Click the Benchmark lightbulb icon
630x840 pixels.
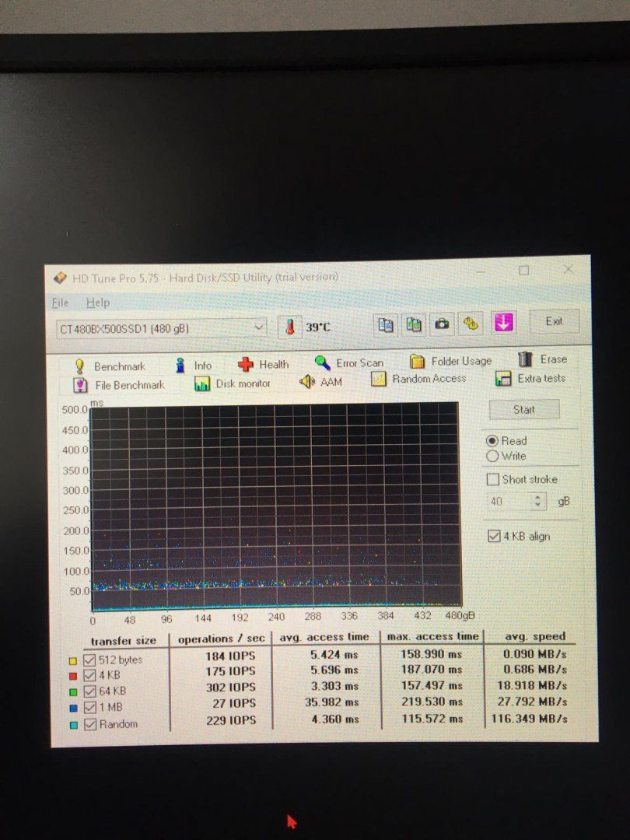point(80,366)
